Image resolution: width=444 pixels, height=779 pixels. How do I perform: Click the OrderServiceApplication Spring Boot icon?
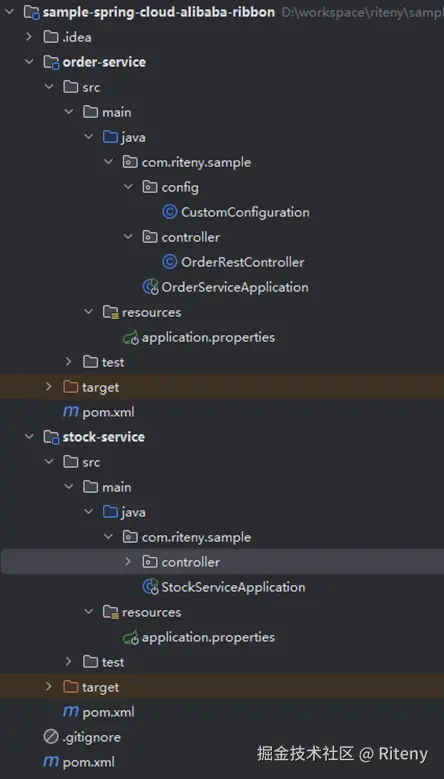(x=150, y=287)
